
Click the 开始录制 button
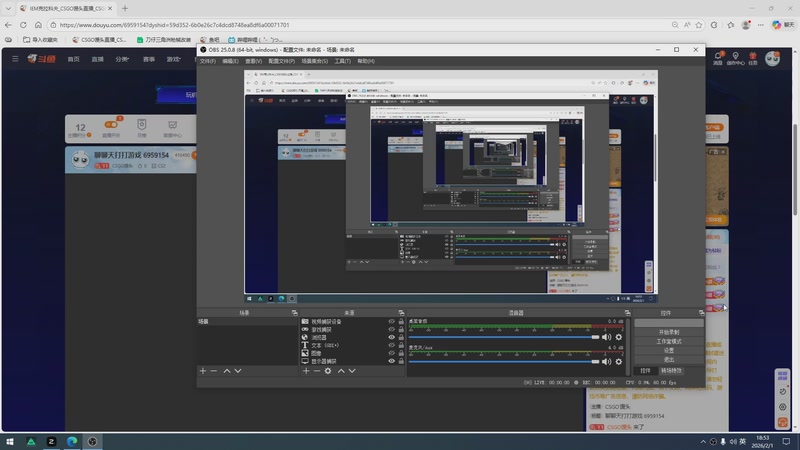[x=669, y=332]
